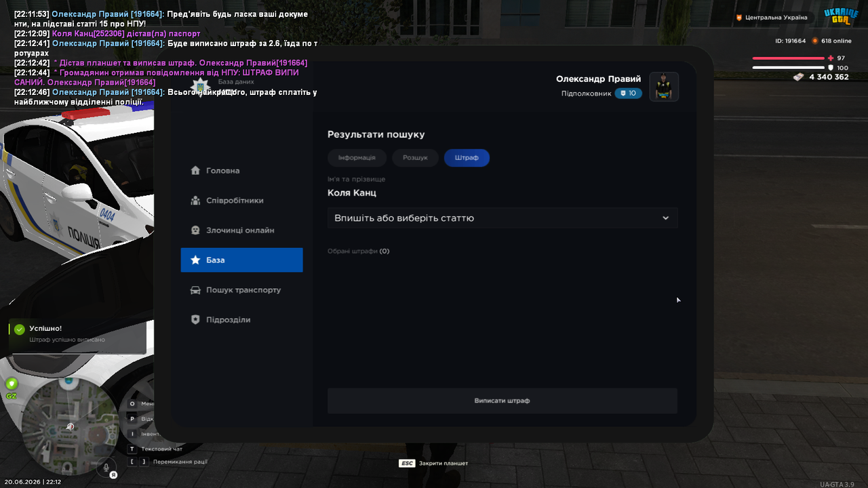Click the Впишіть або виберіть статтю field

[x=502, y=218]
